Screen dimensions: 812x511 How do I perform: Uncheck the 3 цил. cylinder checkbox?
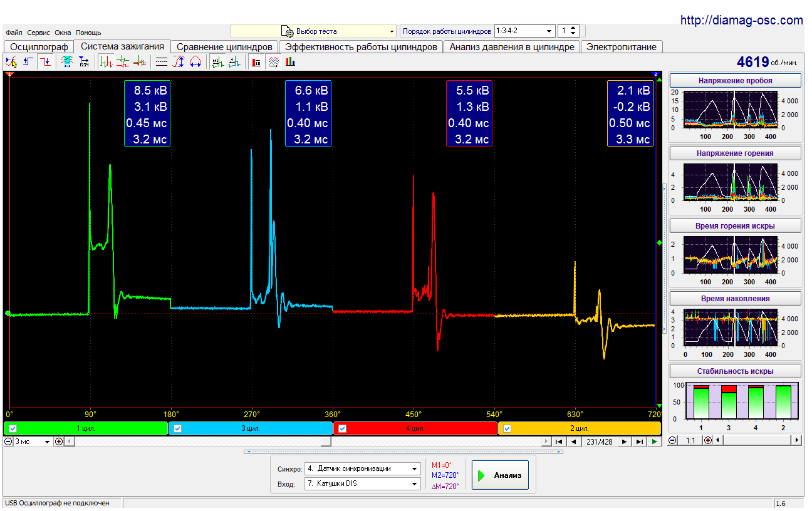(x=177, y=428)
